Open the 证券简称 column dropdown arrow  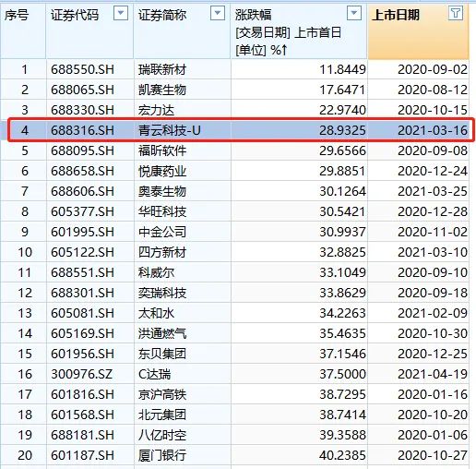click(x=218, y=13)
